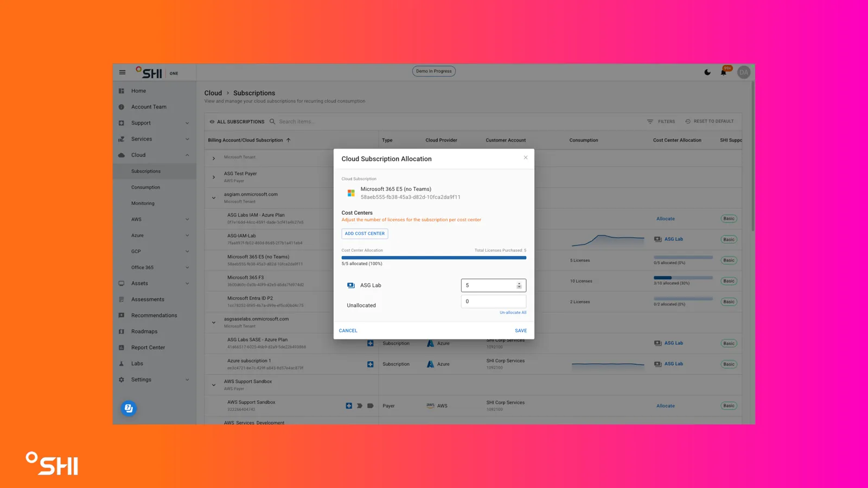
Task: Click the SHI One logo
Action: [157, 73]
